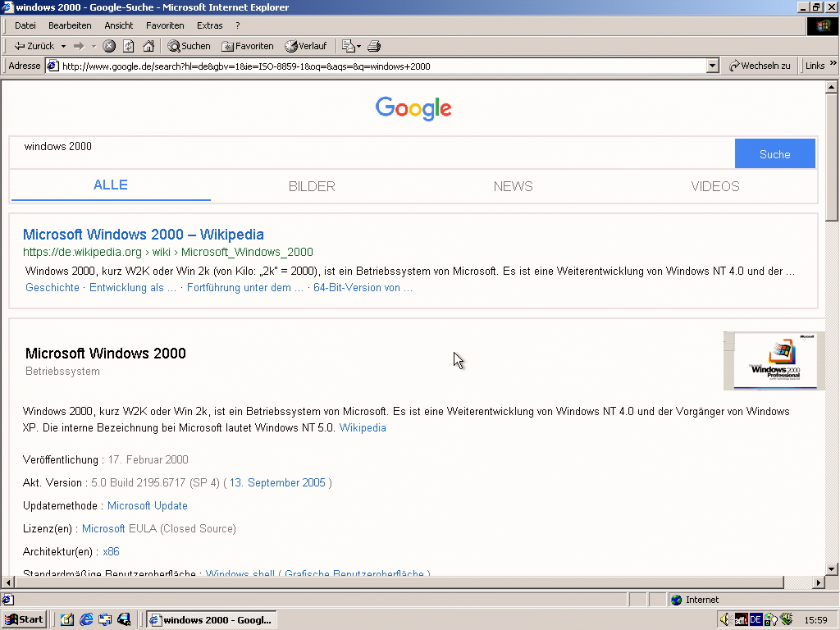Image resolution: width=840 pixels, height=630 pixels.
Task: Click the x86 architecture link
Action: (111, 552)
